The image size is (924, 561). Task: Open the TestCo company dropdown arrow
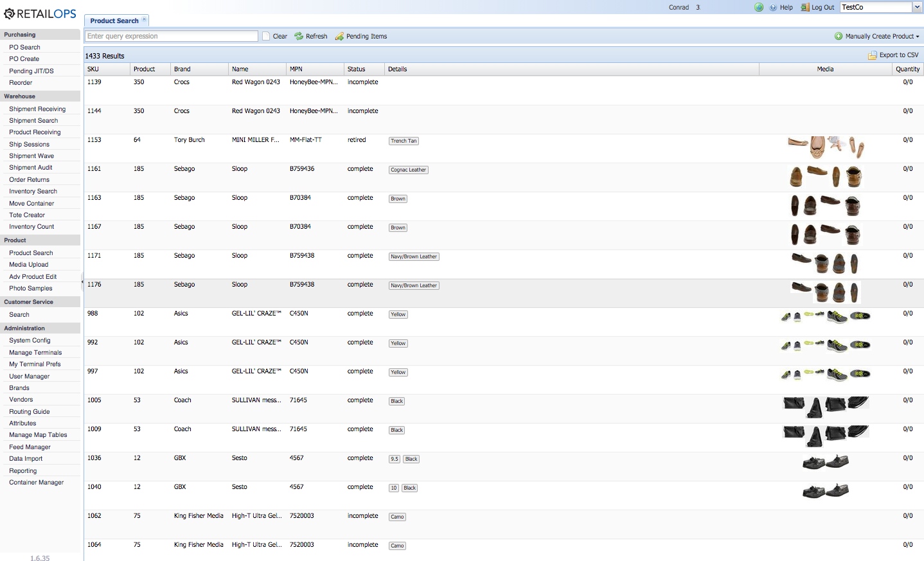[917, 7]
